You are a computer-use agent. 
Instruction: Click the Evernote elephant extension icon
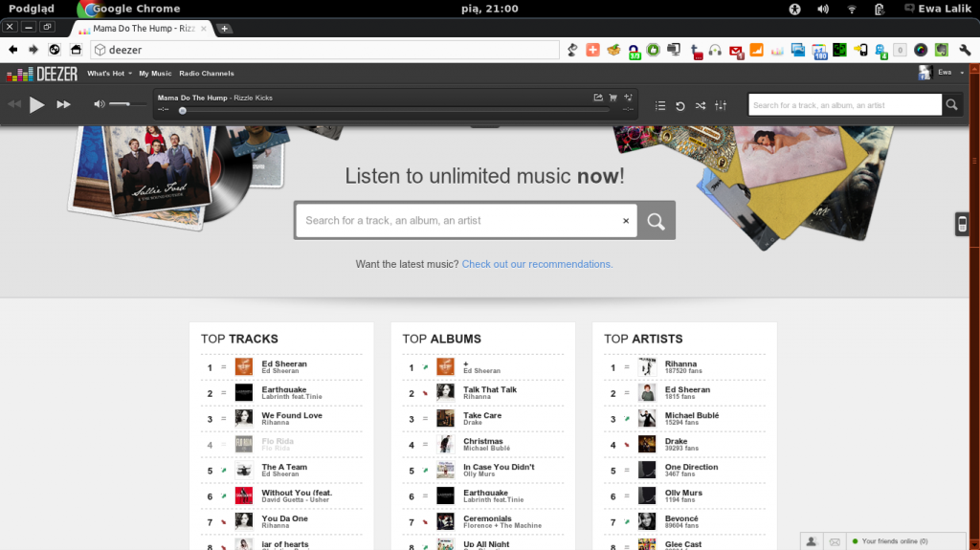[942, 50]
